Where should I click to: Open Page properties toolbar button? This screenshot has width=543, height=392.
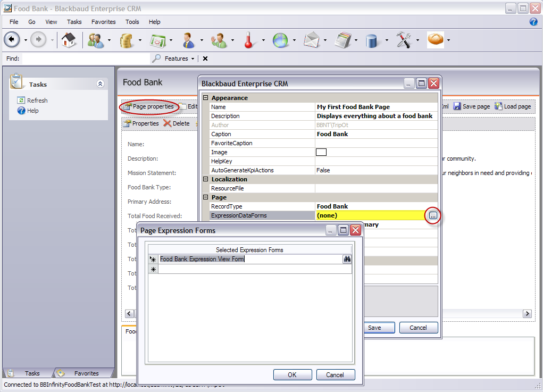click(x=149, y=106)
